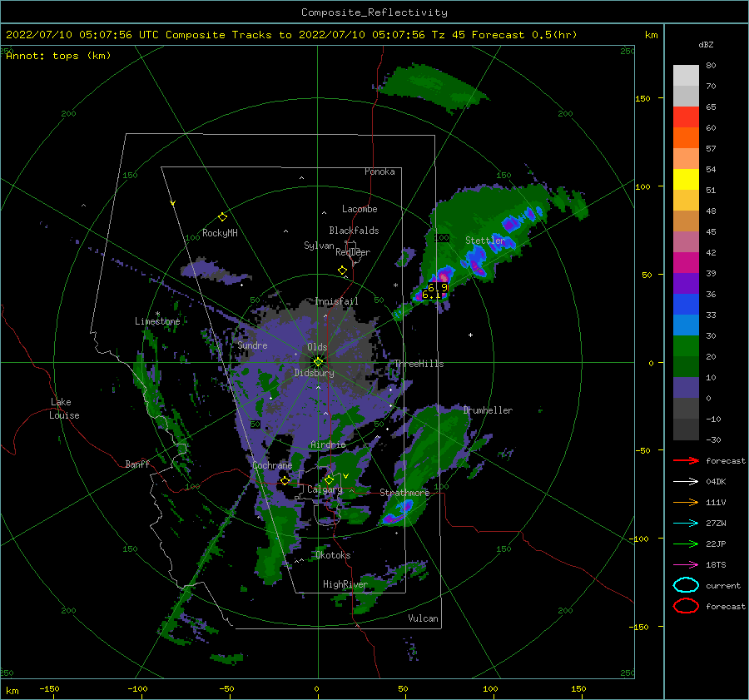
Task: Click the yellow diamond marker beside RockyMH
Action: coord(222,217)
